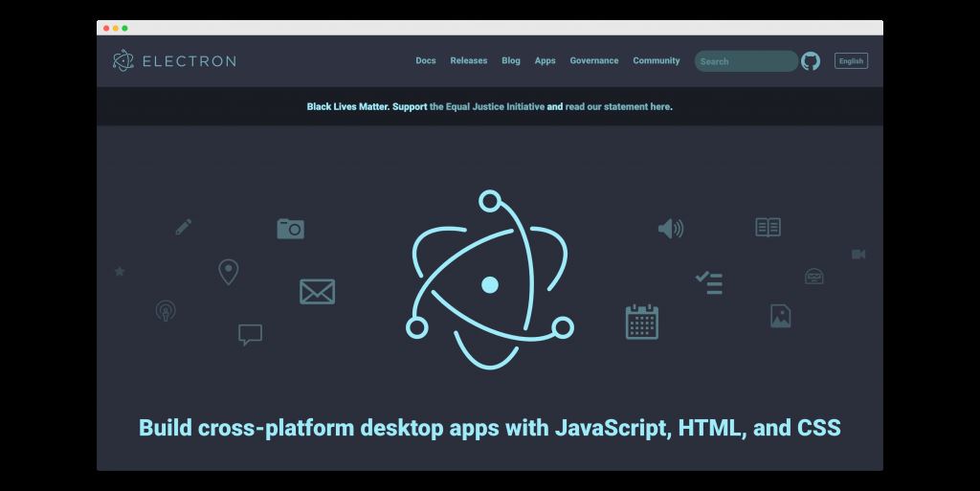Click the red close window button
Screen dimensions: 980x491
tap(106, 28)
